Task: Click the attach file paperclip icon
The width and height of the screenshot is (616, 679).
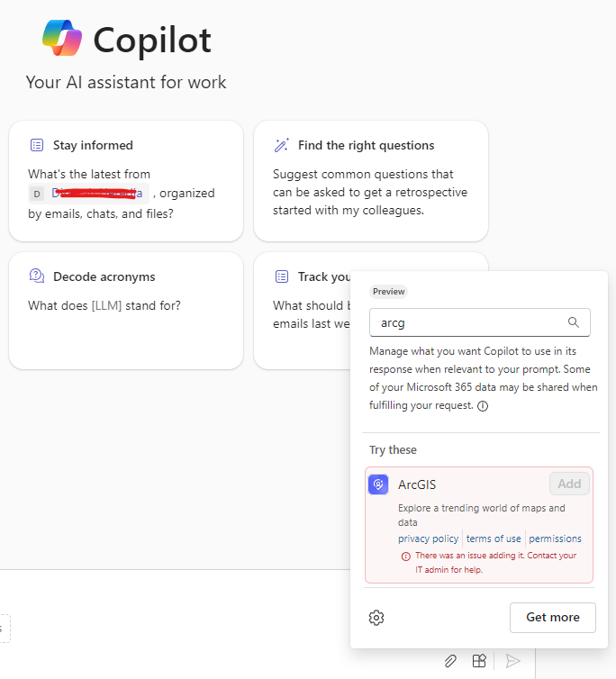Action: (x=450, y=661)
